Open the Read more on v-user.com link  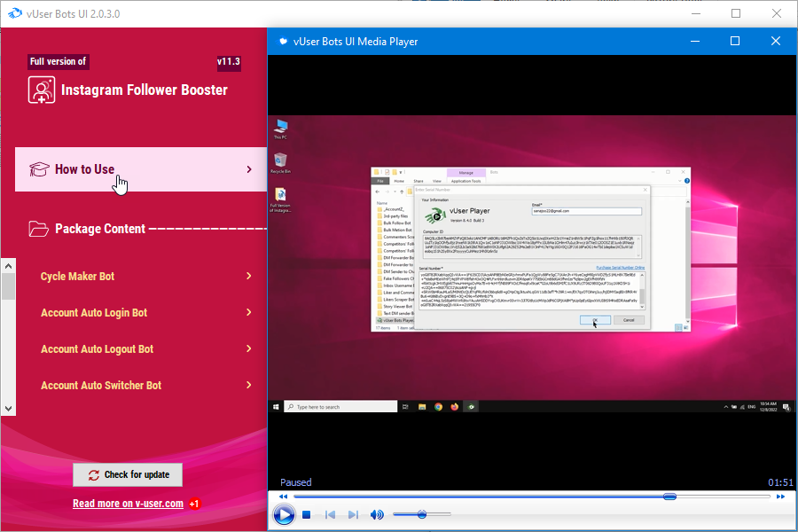click(128, 504)
